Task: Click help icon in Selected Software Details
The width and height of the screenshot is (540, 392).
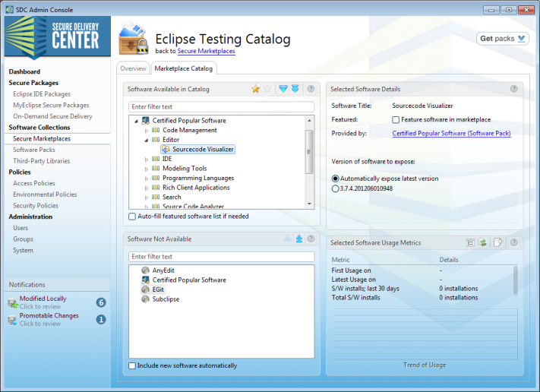Action: click(x=514, y=89)
